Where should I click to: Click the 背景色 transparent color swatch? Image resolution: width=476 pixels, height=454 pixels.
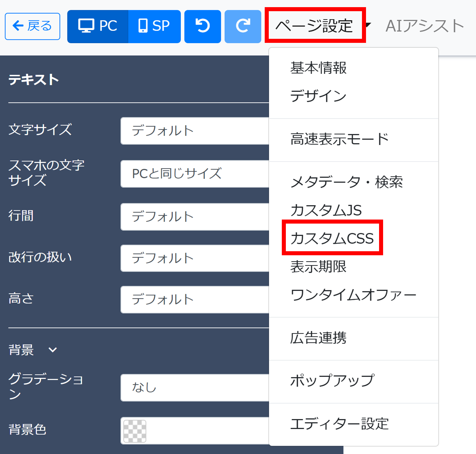[135, 431]
